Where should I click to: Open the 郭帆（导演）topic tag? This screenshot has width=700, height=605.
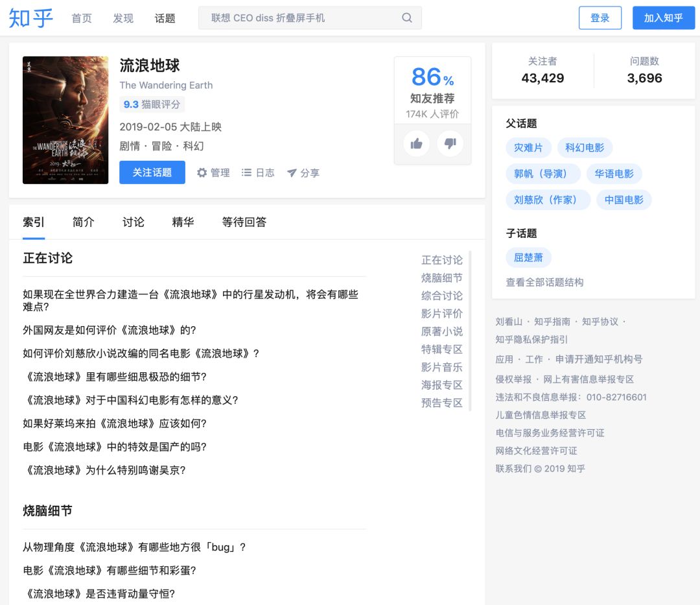click(543, 174)
